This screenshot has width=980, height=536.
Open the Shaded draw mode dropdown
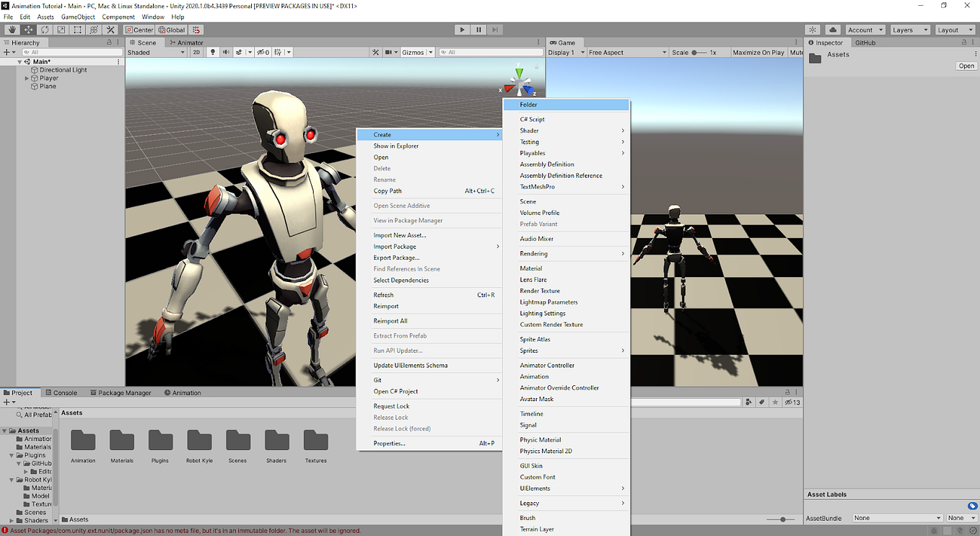155,52
